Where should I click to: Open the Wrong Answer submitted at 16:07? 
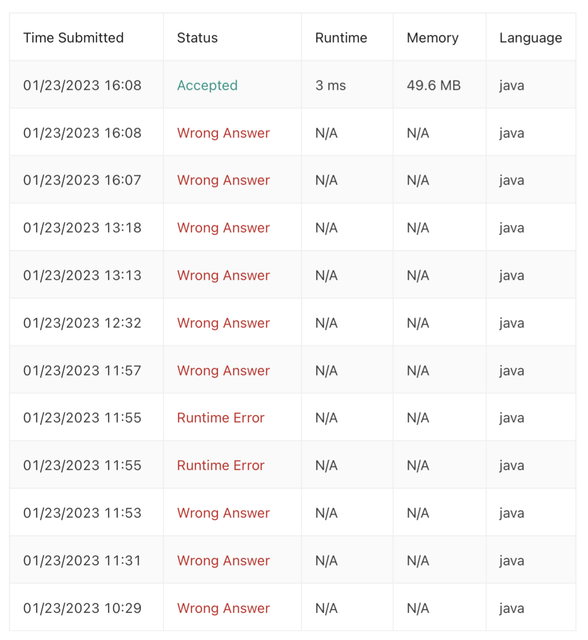223,180
